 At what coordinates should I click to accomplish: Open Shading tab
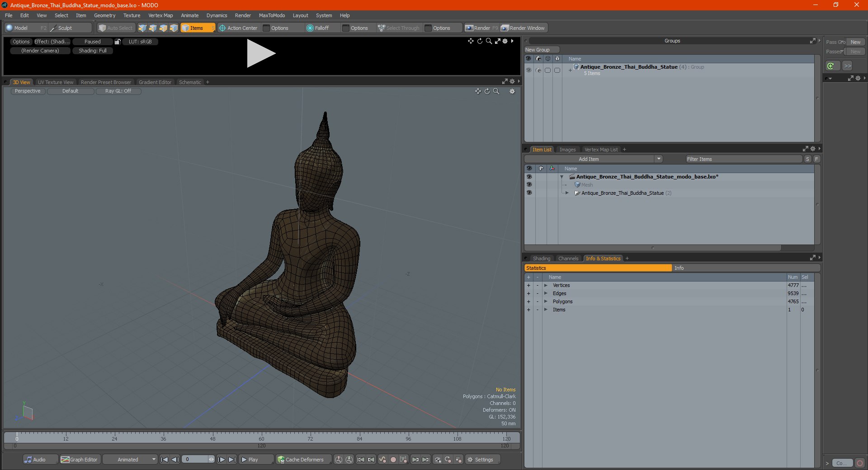pos(542,258)
